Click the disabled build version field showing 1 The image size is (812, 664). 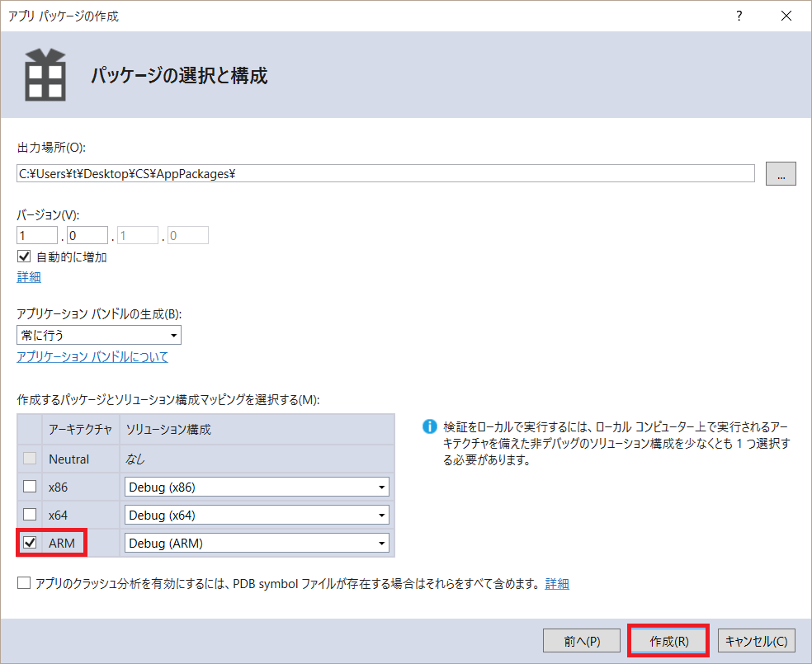[138, 235]
